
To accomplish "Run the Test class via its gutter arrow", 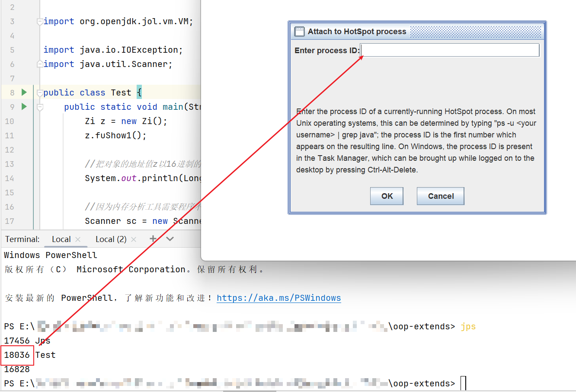I will 24,92.
